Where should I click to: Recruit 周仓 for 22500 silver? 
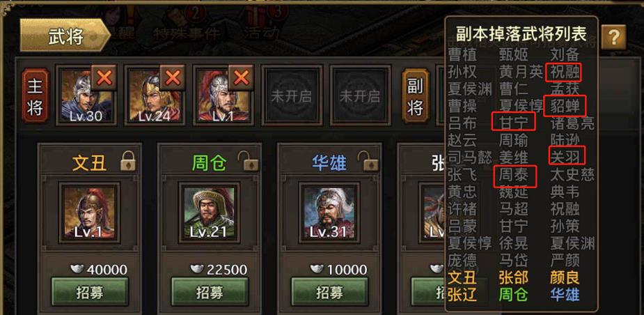click(x=210, y=292)
